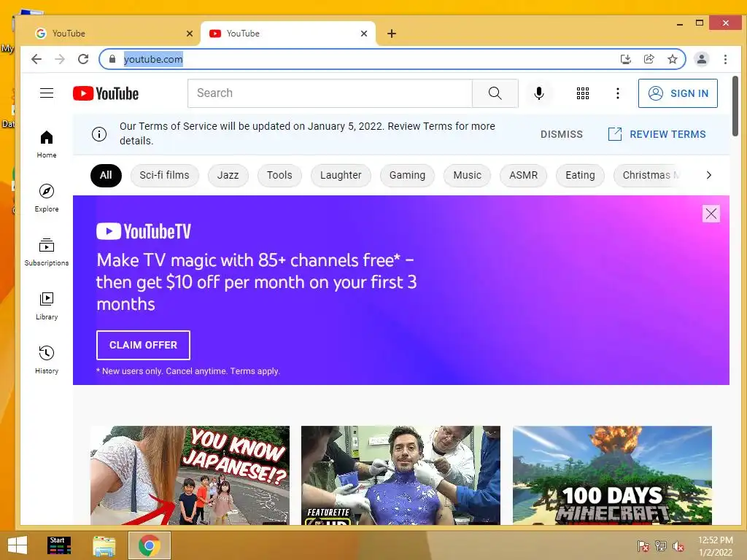
Task: Click the info icon in the terms notice
Action: 99,134
